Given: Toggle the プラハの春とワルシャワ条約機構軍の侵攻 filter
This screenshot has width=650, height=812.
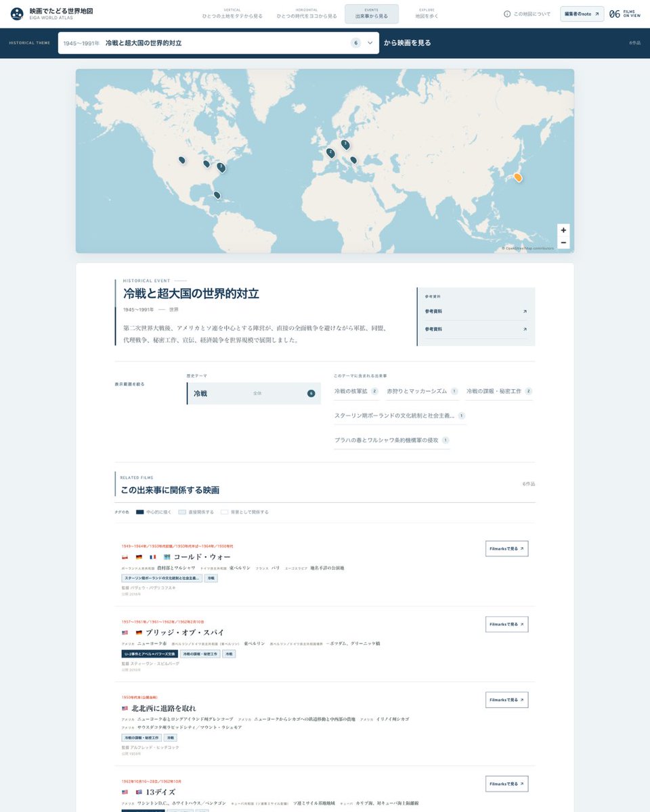Looking at the screenshot, I should point(391,440).
